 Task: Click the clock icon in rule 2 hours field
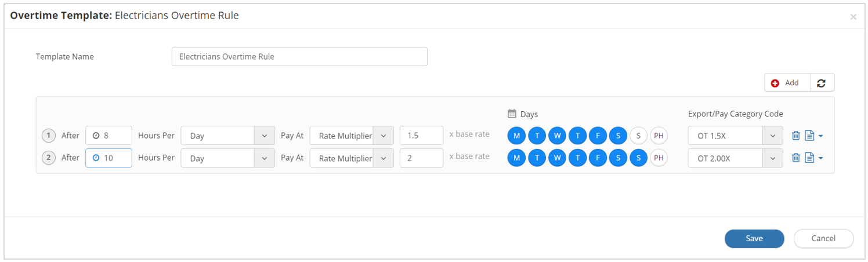tap(96, 158)
